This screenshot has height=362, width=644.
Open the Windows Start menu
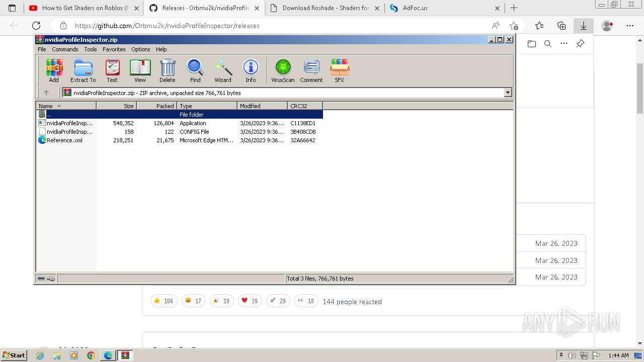14,355
